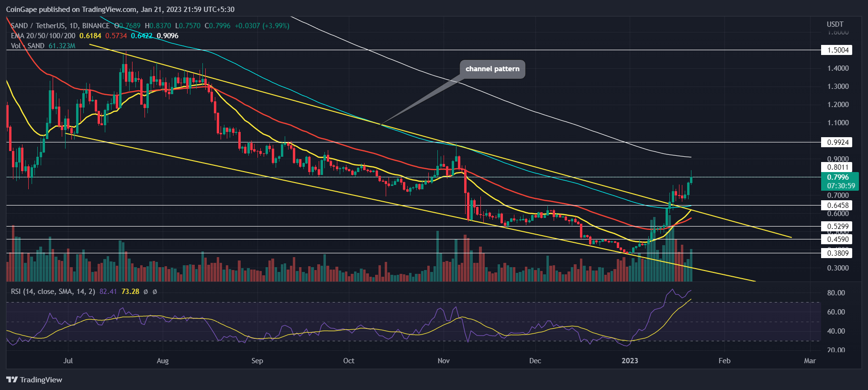Click the 20.00 RSI axis value

coord(836,350)
